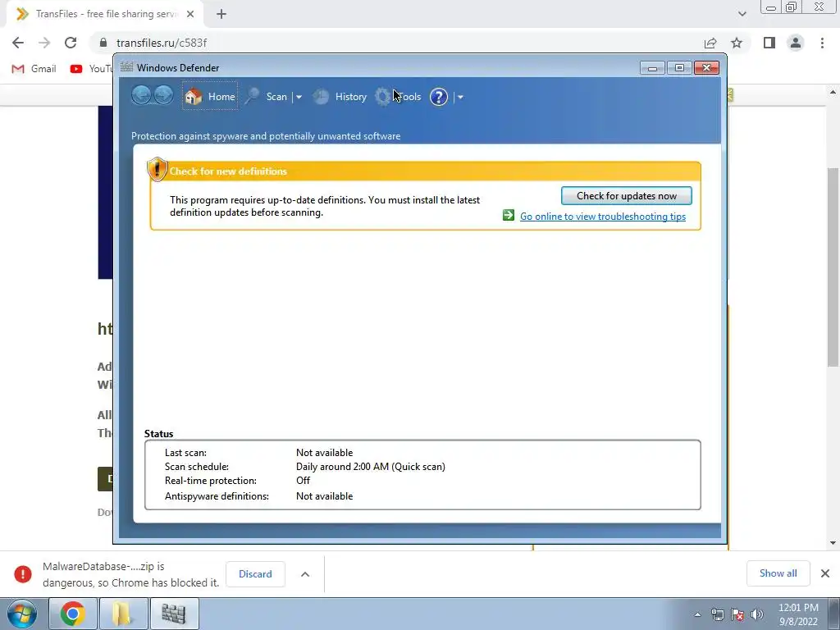The image size is (840, 630).
Task: Click the page scrollbar down arrow
Action: [833, 543]
